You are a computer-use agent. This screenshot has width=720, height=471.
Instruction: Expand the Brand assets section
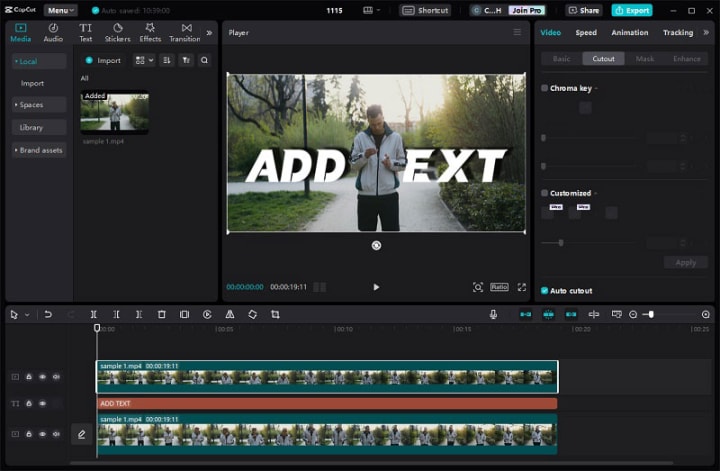coord(39,150)
